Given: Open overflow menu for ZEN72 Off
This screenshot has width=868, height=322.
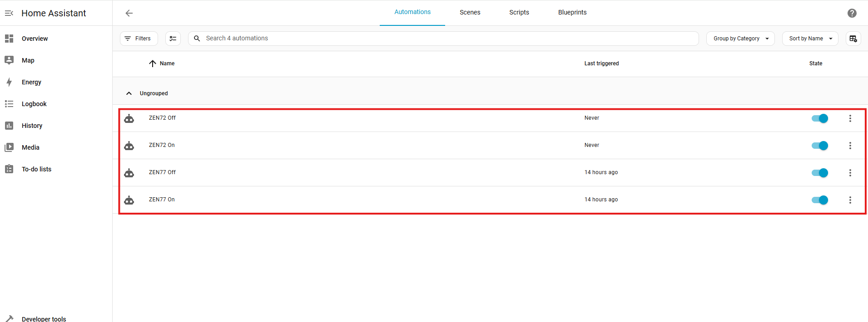Looking at the screenshot, I should point(850,118).
